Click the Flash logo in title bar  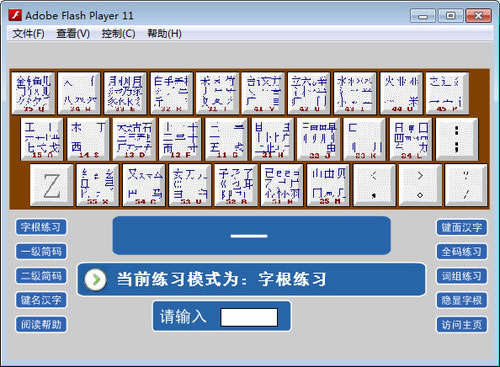click(15, 15)
